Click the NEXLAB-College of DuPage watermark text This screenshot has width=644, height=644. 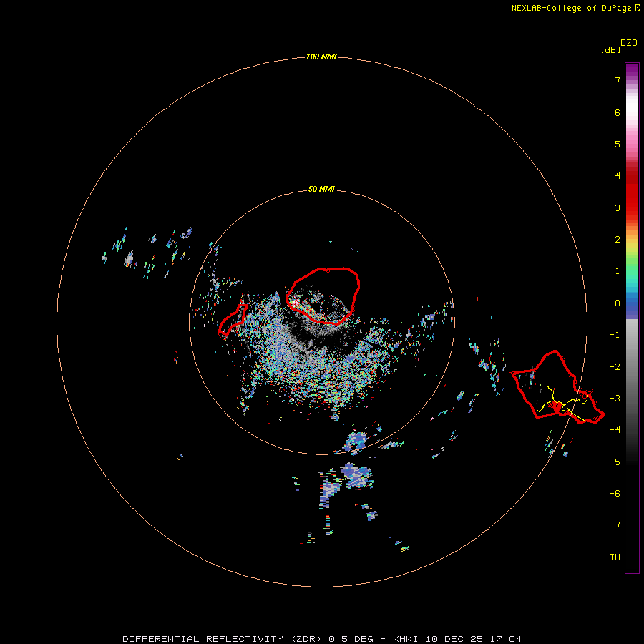coord(575,8)
